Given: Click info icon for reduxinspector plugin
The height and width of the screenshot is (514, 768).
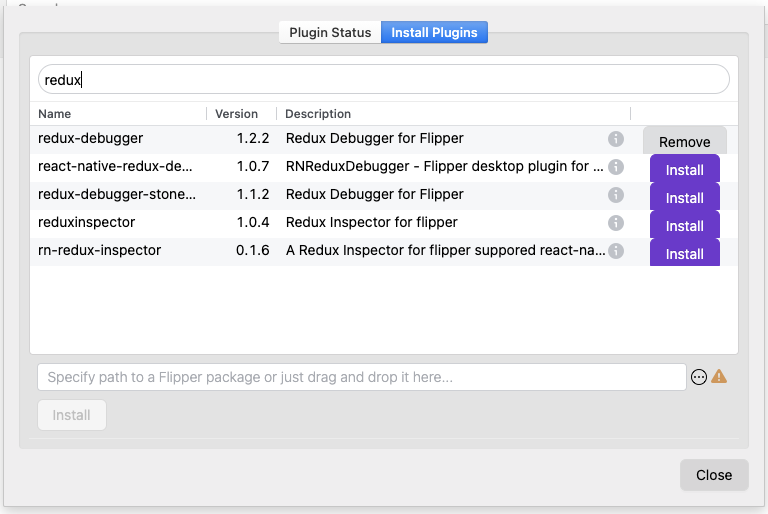Looking at the screenshot, I should click(616, 223).
